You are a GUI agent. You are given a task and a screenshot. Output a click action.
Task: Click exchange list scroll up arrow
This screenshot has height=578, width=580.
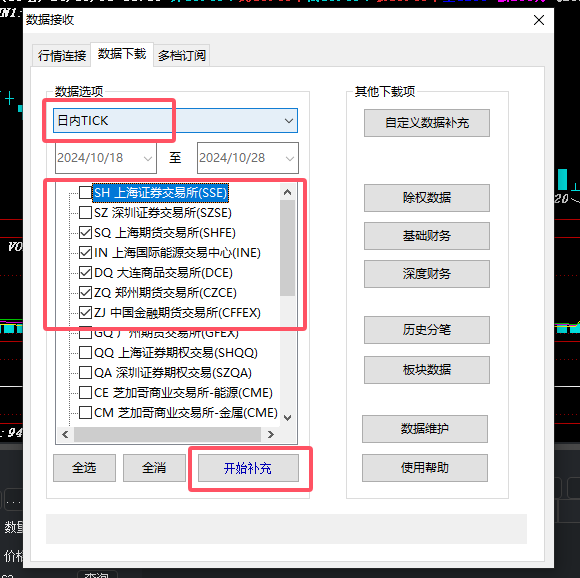pos(287,192)
